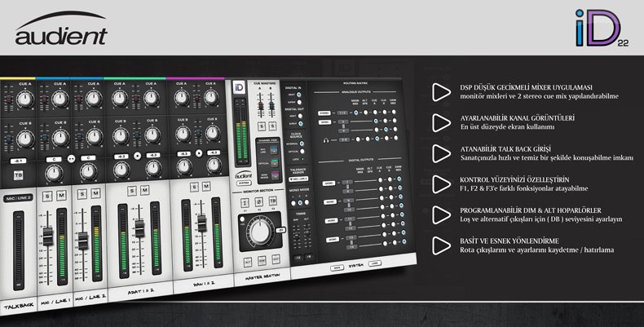Click the play arrow beside KONTROL YÜZEYİNİZİ ÖZELLEŞTİRİN
Screen dimensions: 644x327
tap(441, 184)
